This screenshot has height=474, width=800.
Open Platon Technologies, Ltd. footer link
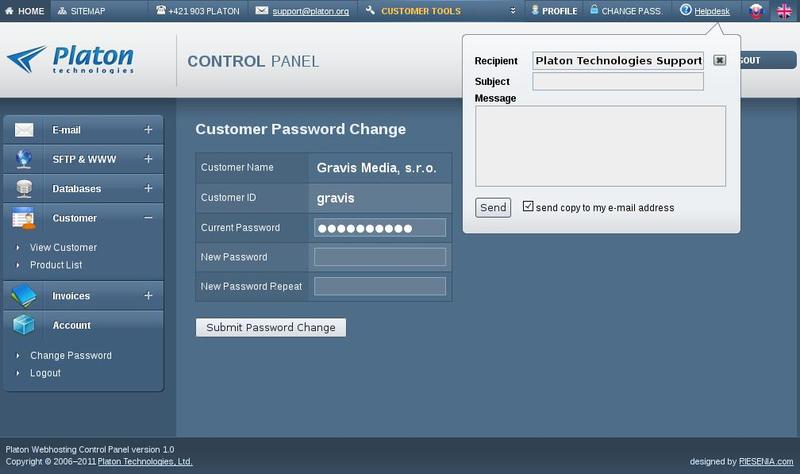(145, 462)
